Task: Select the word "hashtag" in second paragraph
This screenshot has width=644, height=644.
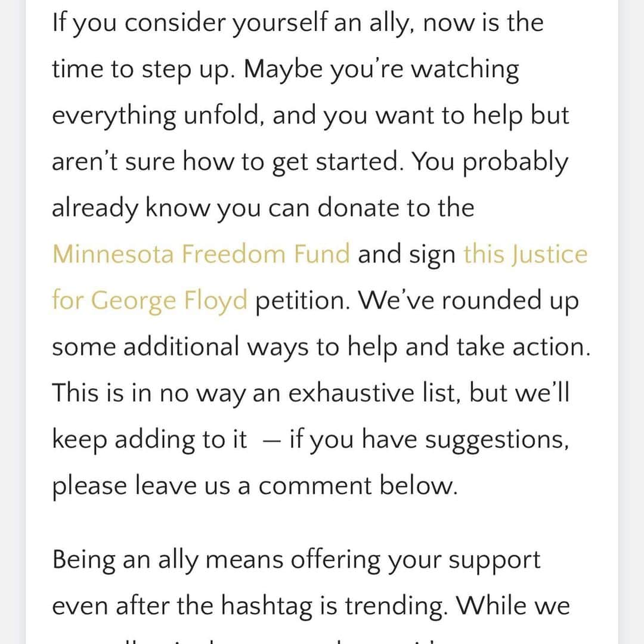Action: pos(266,606)
